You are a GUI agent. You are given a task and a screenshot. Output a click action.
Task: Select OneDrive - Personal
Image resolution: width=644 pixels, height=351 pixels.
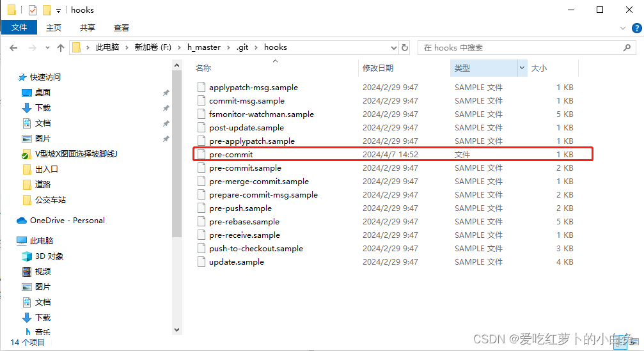click(67, 221)
